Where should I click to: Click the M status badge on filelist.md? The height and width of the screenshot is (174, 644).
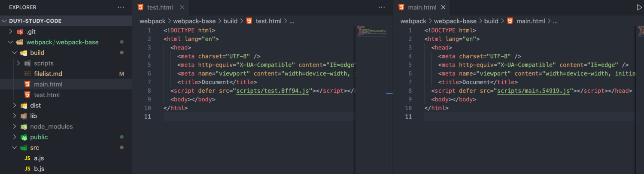[x=122, y=74]
